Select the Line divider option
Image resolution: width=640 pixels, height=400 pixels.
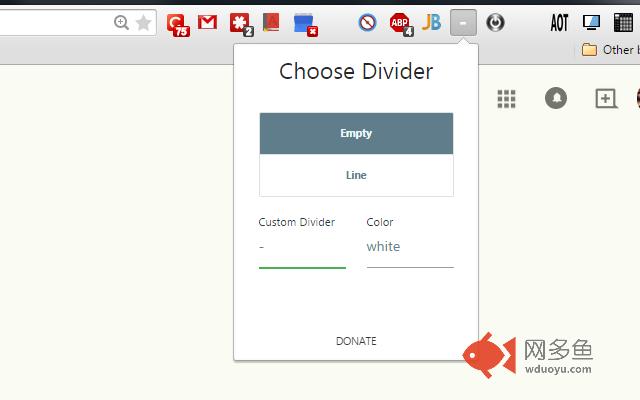tap(356, 175)
